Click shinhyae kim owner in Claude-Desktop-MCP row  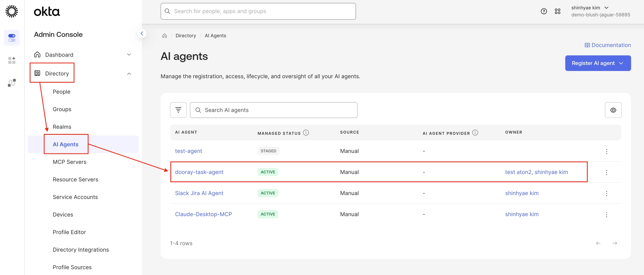(x=522, y=214)
